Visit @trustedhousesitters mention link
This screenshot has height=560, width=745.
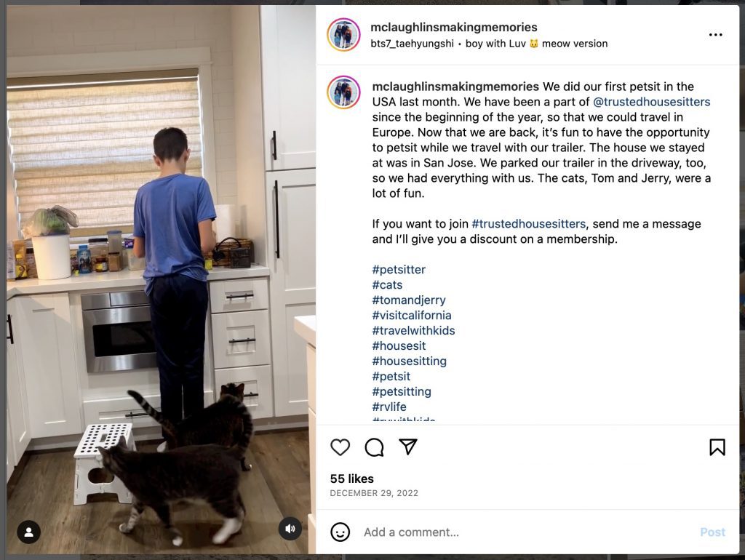pyautogui.click(x=651, y=102)
